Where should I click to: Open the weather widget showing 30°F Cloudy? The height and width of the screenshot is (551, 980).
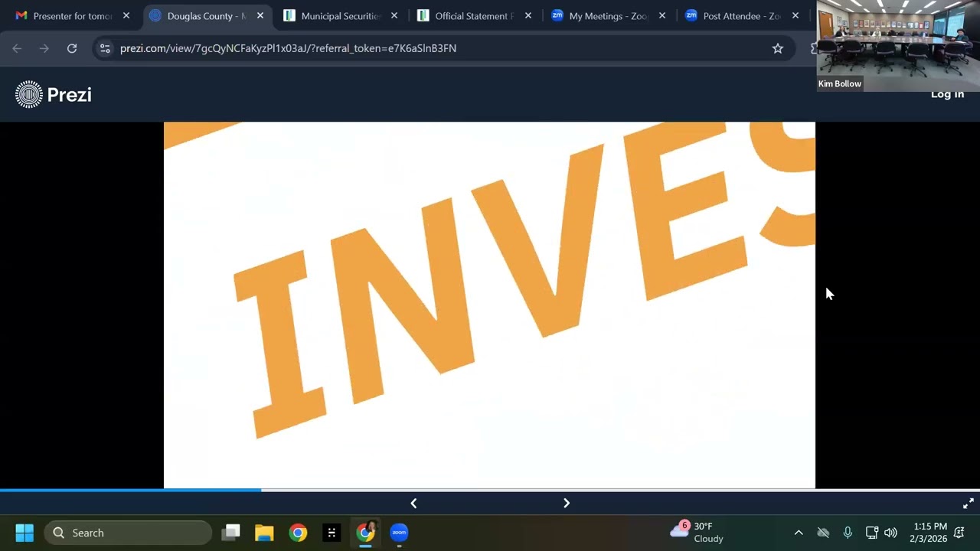coord(697,533)
